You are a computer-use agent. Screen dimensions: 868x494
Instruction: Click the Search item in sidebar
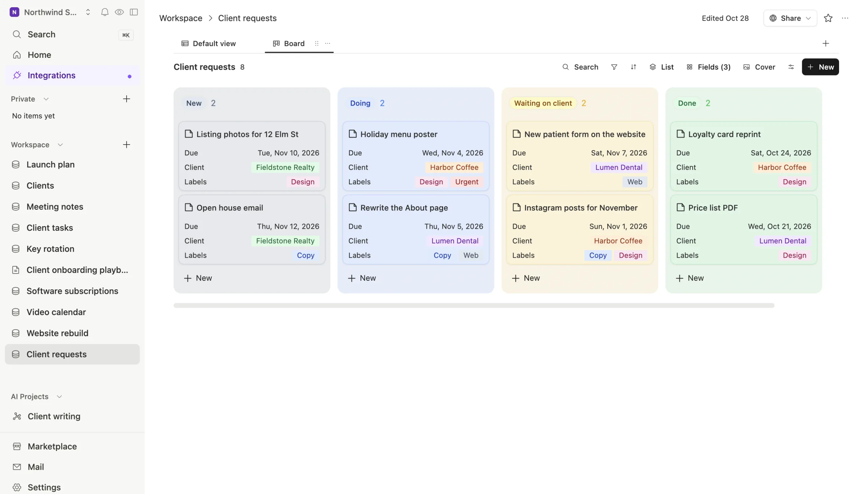coord(72,35)
